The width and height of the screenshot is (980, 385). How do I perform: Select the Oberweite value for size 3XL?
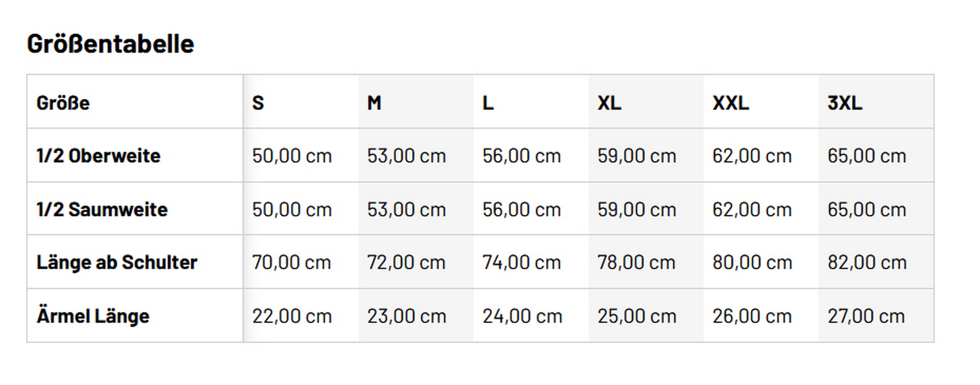coord(867,156)
